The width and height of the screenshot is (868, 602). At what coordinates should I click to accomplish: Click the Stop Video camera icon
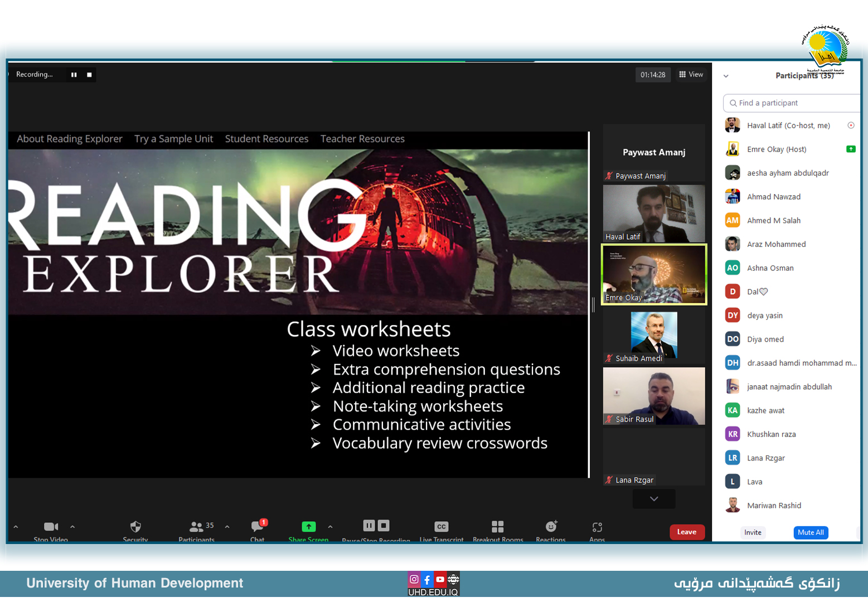(51, 527)
